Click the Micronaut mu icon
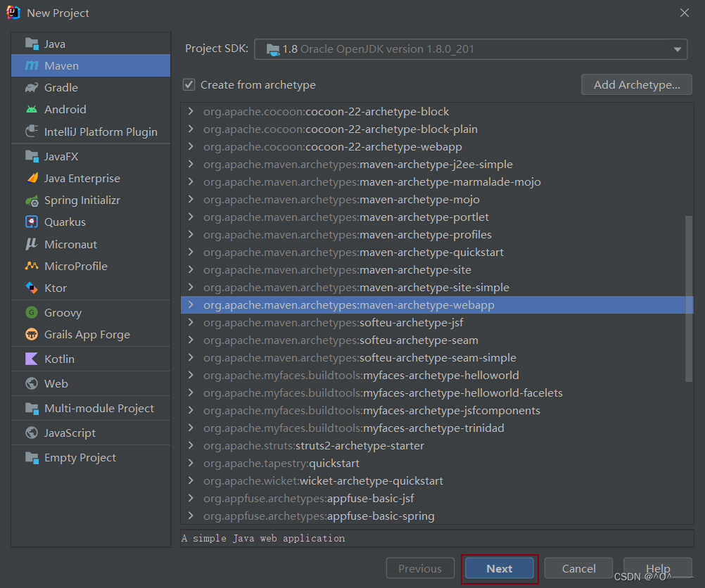 click(32, 244)
